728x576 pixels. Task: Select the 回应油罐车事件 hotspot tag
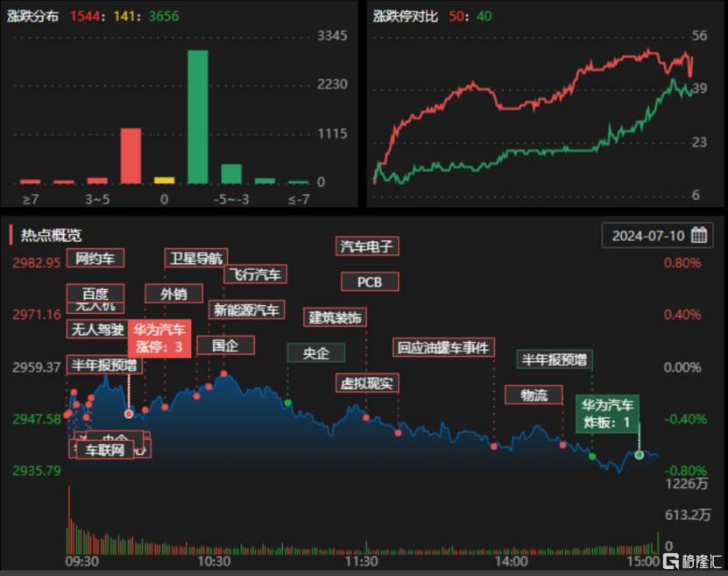[x=443, y=347]
